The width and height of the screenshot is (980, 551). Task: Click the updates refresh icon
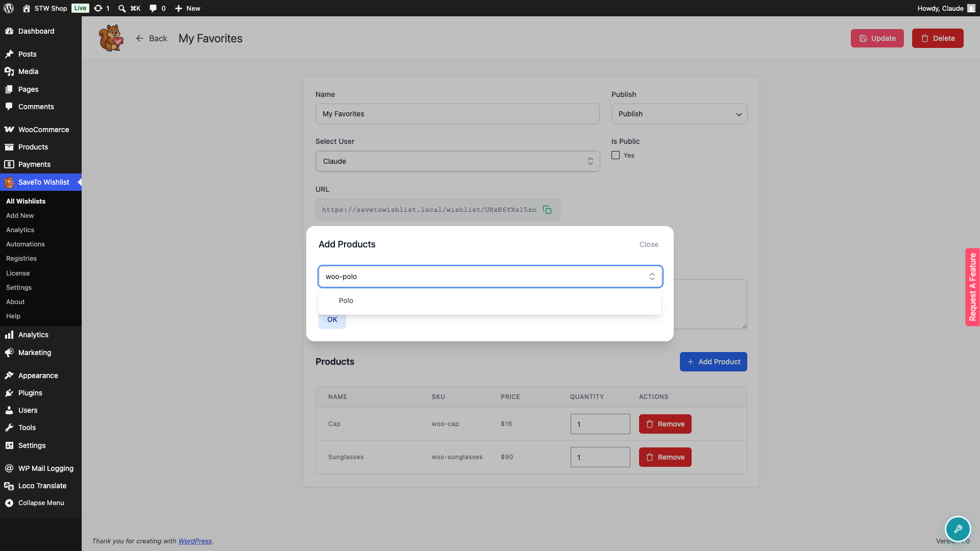[98, 8]
